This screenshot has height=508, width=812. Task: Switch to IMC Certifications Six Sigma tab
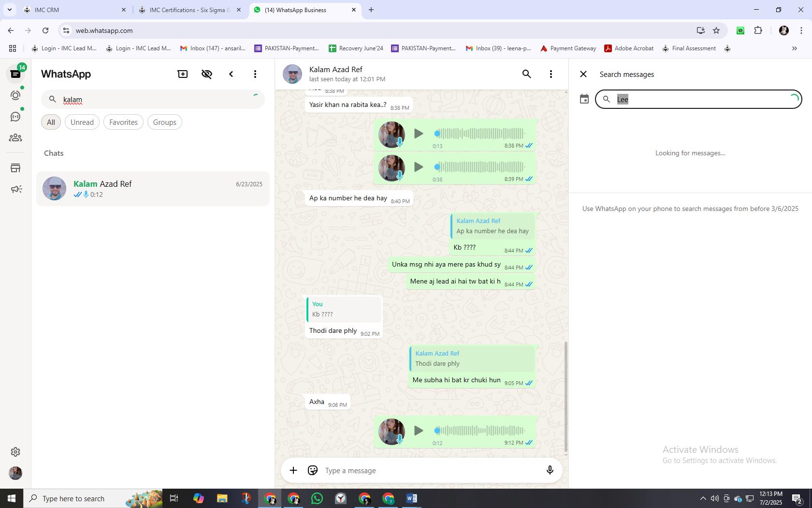pos(190,10)
